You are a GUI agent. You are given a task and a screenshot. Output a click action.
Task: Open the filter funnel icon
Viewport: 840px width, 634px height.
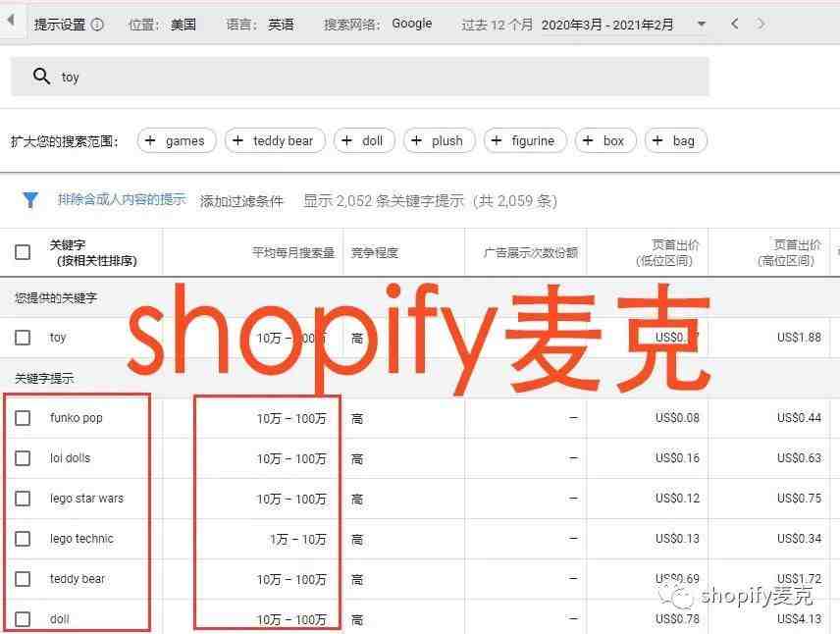[30, 200]
